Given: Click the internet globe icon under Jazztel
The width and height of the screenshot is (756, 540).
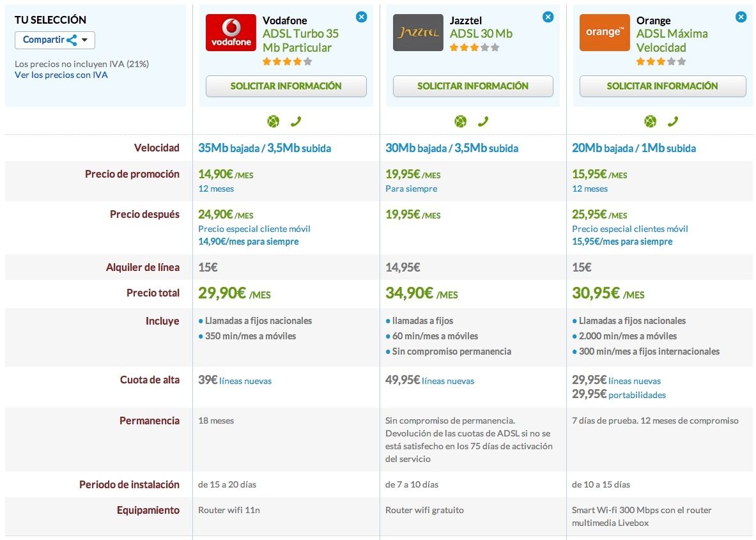Looking at the screenshot, I should click(461, 121).
